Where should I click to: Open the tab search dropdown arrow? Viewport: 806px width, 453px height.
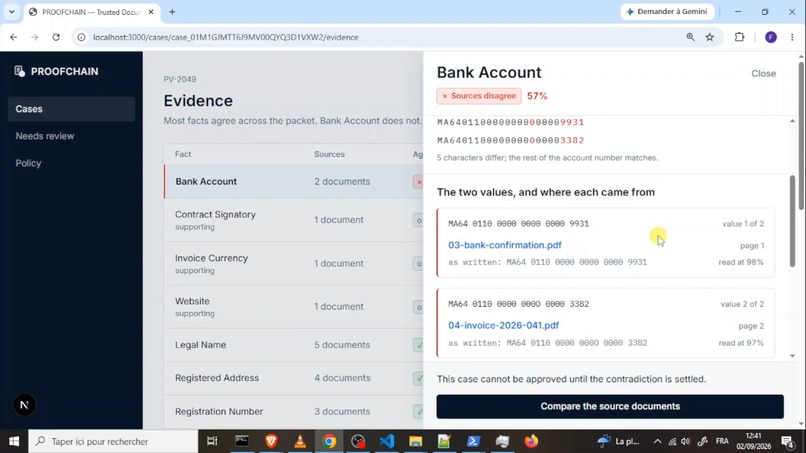point(11,12)
